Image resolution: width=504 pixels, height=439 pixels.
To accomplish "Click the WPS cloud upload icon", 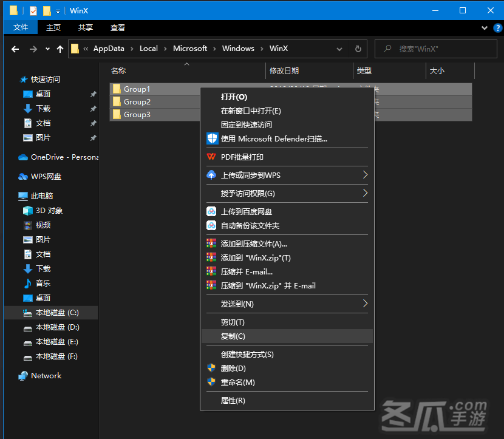I will (211, 175).
